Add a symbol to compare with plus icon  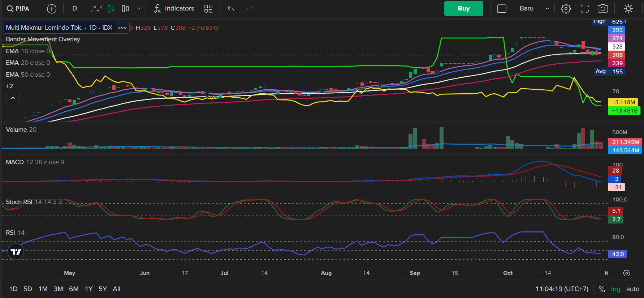coord(52,9)
